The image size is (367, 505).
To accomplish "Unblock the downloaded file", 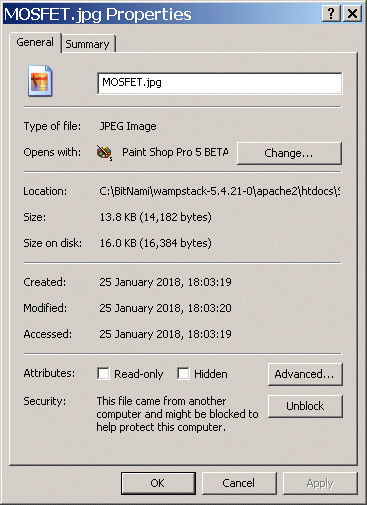I will tap(305, 406).
